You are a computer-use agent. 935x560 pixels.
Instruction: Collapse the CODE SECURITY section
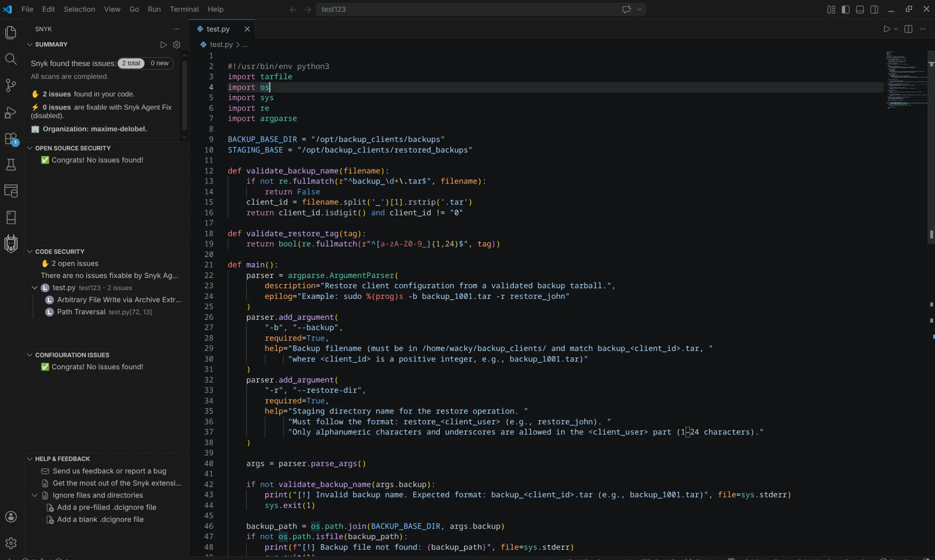29,252
